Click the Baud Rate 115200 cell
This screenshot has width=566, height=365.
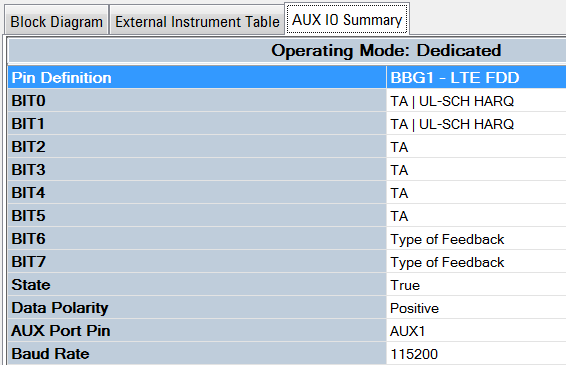(x=476, y=354)
